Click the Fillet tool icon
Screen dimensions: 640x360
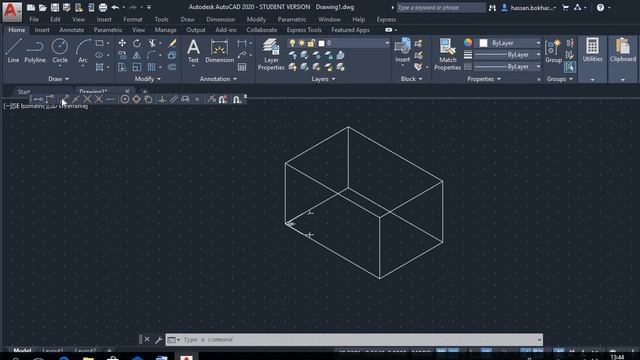pyautogui.click(x=152, y=55)
